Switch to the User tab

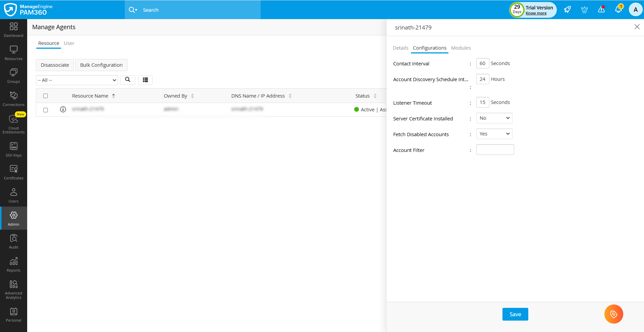(69, 43)
